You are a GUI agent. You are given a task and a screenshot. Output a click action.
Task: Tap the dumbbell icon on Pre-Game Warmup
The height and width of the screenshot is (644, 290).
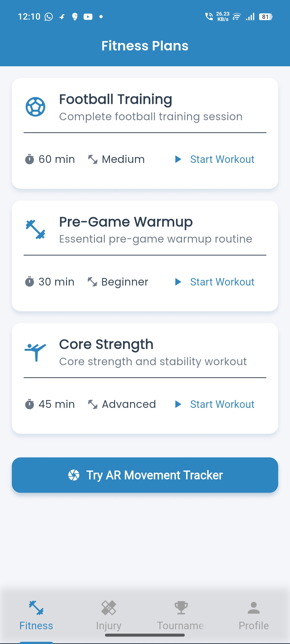[35, 229]
